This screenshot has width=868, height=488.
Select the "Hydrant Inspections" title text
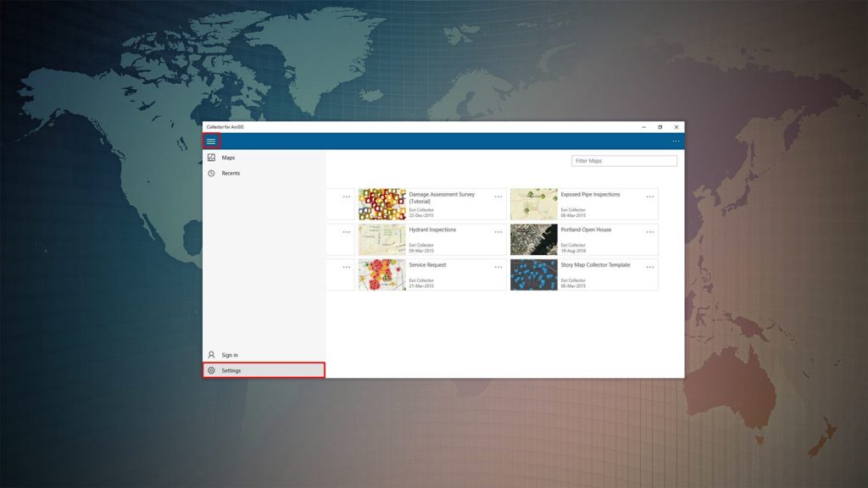(432, 230)
